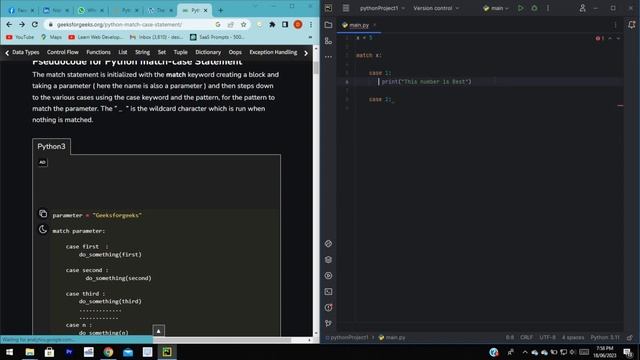Image resolution: width=640 pixels, height=360 pixels.
Task: Copy the GeeksforGeeks code snippet
Action: click(x=43, y=213)
